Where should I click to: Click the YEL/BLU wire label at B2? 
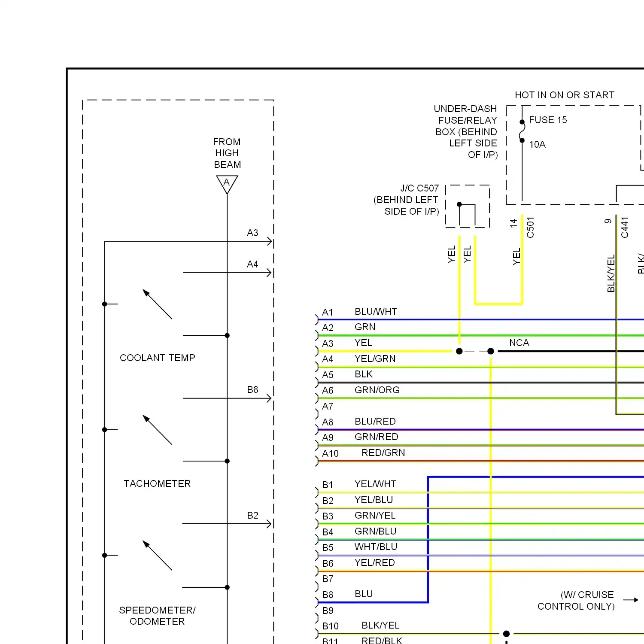click(x=374, y=500)
